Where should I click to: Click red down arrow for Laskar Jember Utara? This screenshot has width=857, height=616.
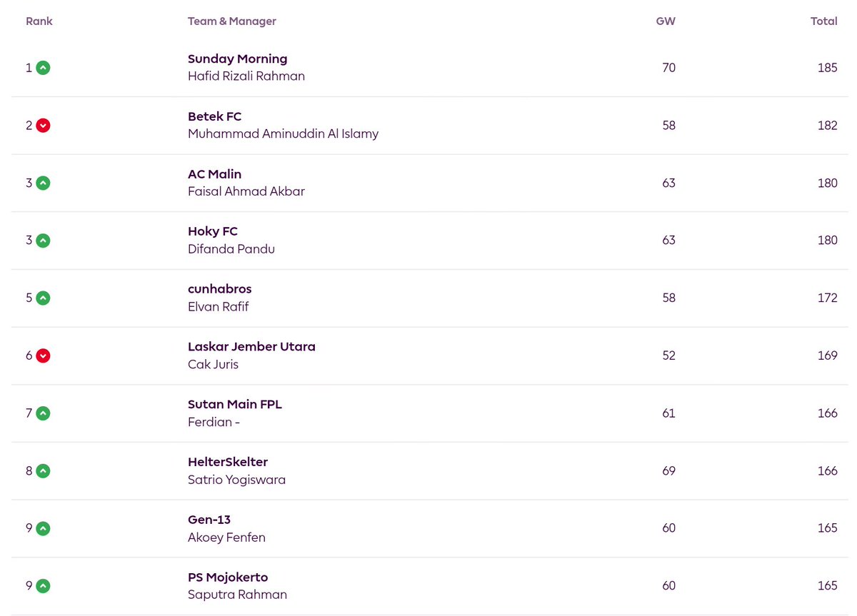(x=43, y=355)
